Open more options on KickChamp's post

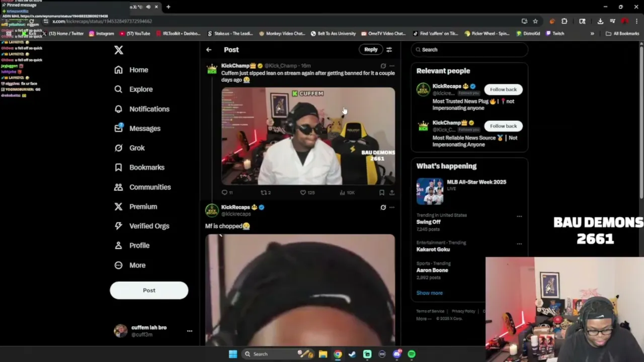click(x=392, y=66)
